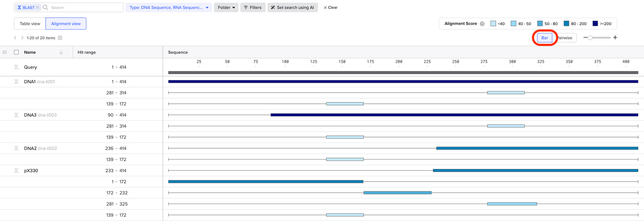This screenshot has height=221, width=644.
Task: Click the minus icon to zoom out
Action: click(x=585, y=38)
